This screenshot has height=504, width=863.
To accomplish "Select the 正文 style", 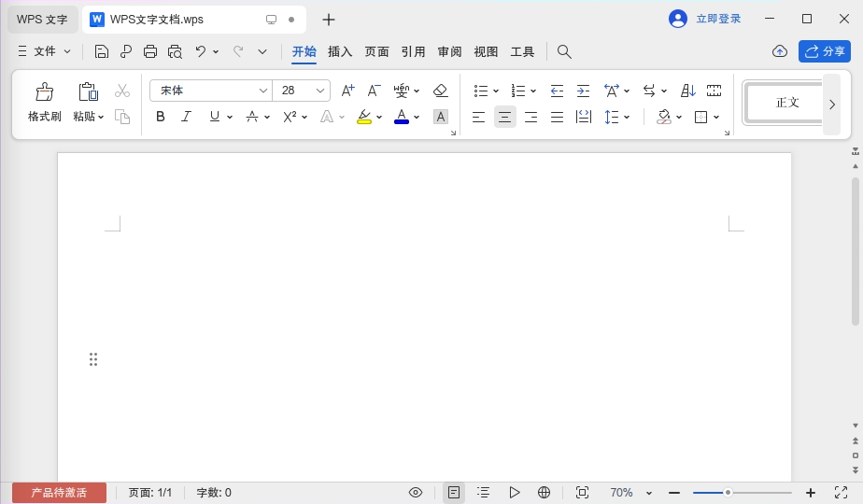I will pyautogui.click(x=786, y=103).
